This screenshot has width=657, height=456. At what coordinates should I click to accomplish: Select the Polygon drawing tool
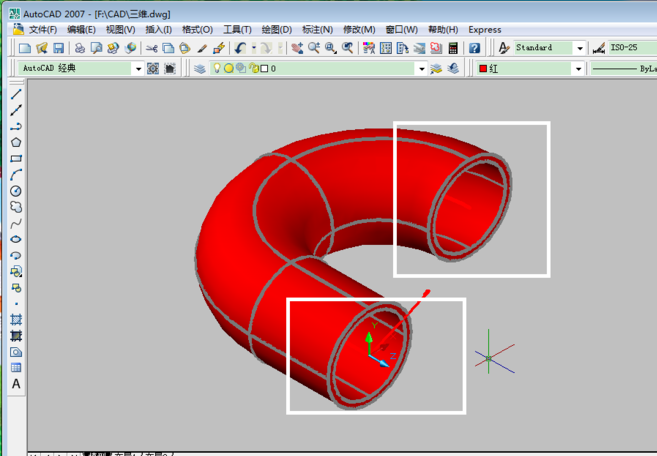click(x=16, y=143)
